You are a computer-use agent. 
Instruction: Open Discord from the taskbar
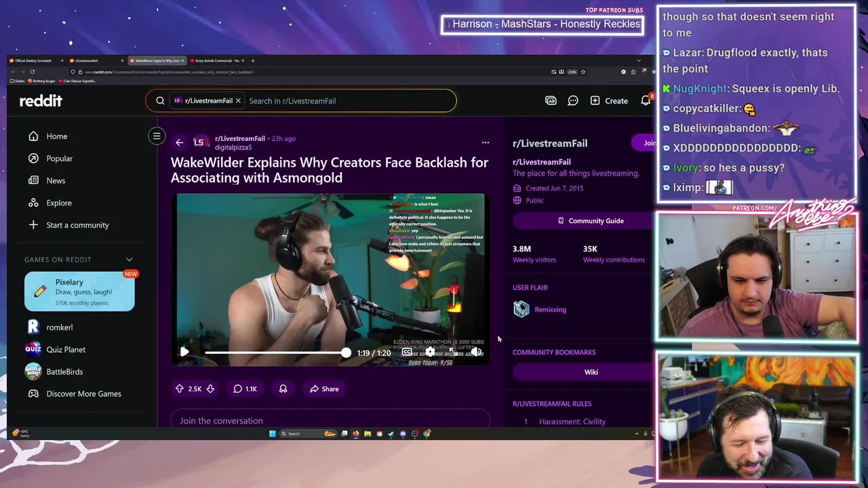click(x=403, y=434)
